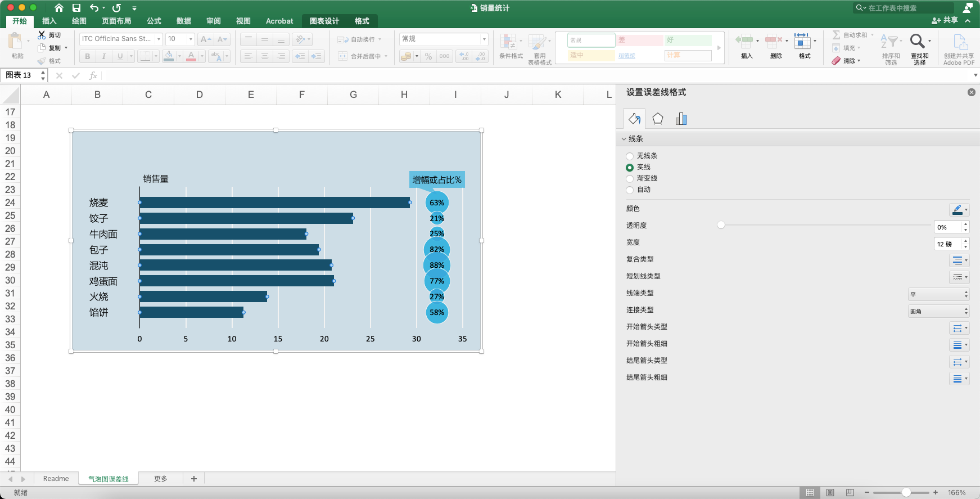This screenshot has width=980, height=499.
Task: Switch to 更多 sheet tab
Action: coord(161,479)
